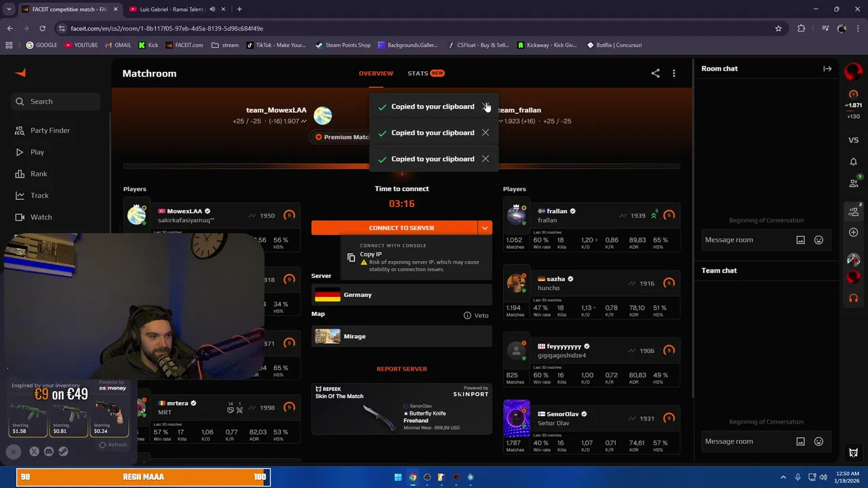The image size is (868, 488).
Task: Collapse the Room chat panel arrow
Action: (827, 68)
